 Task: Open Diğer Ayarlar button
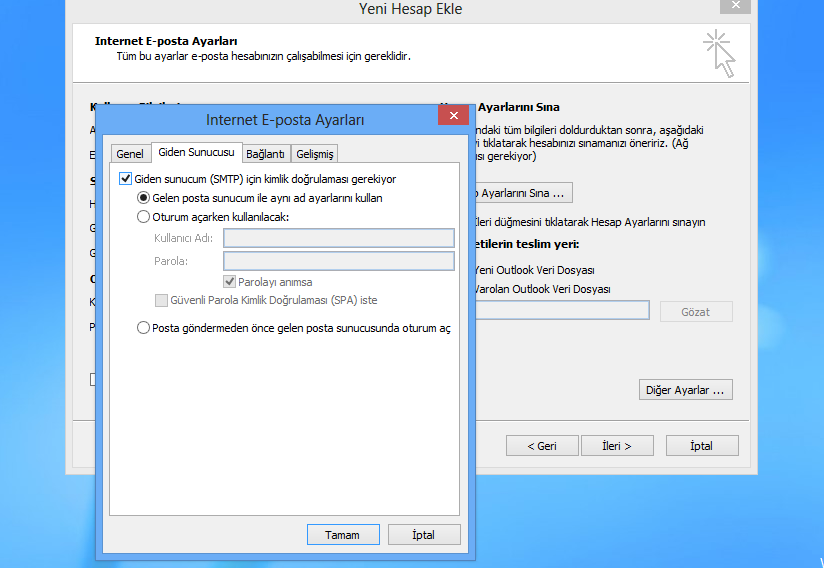[x=685, y=390]
